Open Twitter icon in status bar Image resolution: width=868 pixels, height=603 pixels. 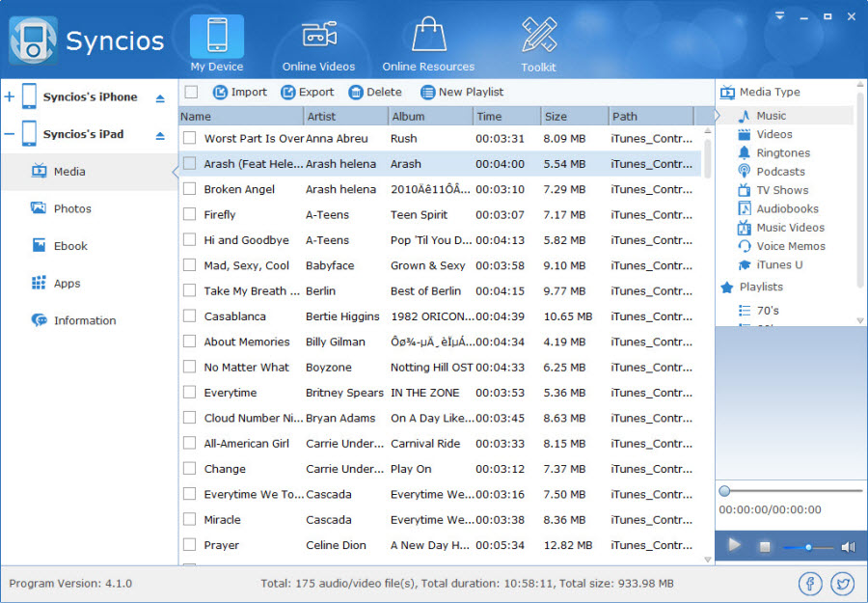coord(842,584)
